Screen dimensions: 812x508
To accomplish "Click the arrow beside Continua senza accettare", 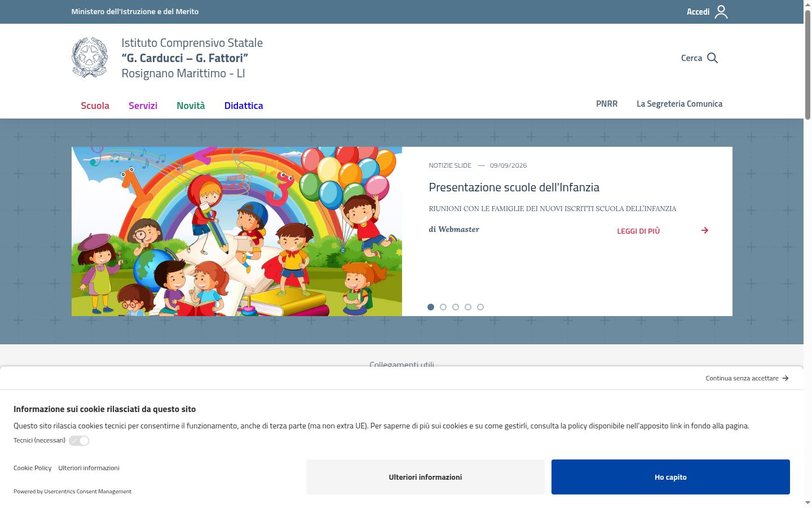I will (785, 378).
